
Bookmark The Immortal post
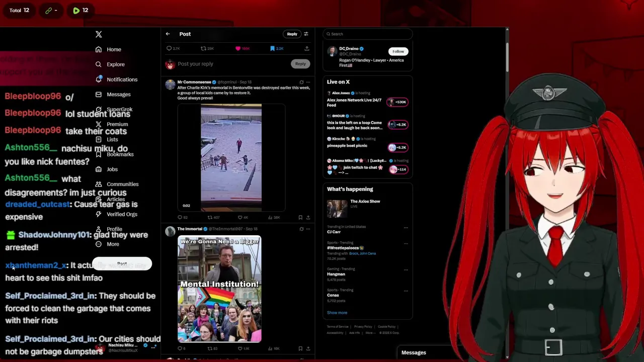(300, 348)
